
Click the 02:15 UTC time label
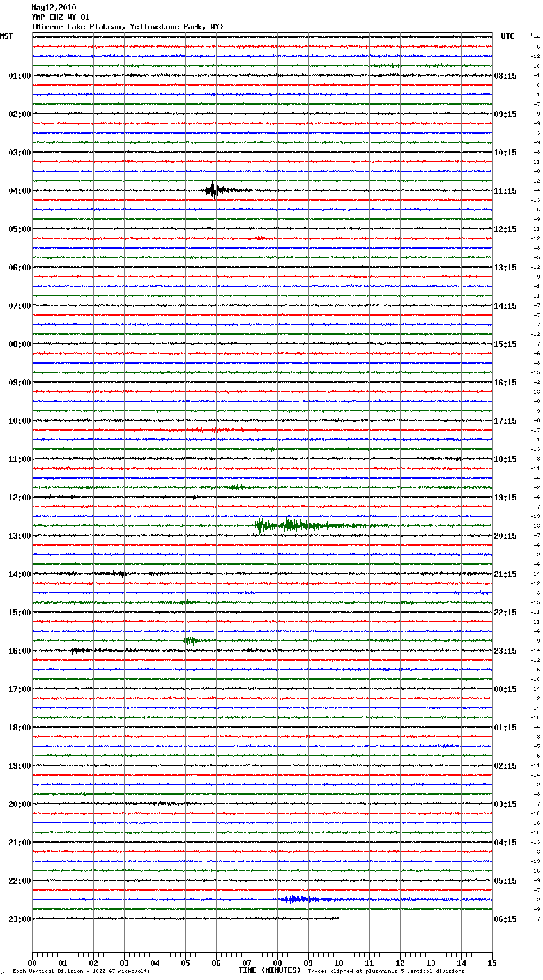[505, 766]
